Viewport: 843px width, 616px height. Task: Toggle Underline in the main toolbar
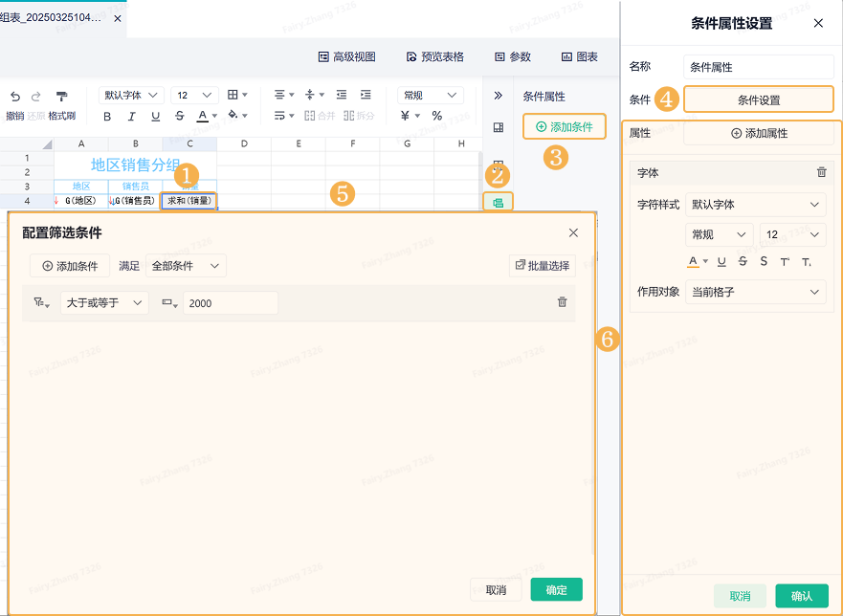pyautogui.click(x=155, y=116)
